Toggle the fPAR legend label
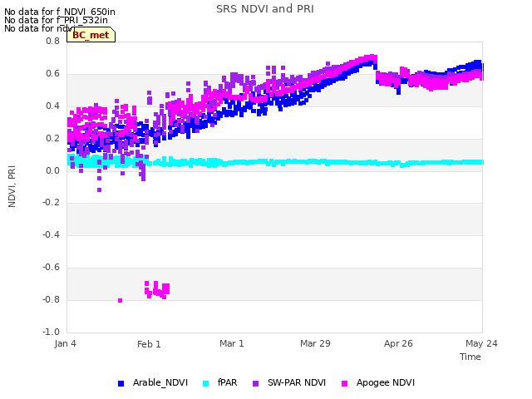The height and width of the screenshot is (399, 532). tap(227, 382)
